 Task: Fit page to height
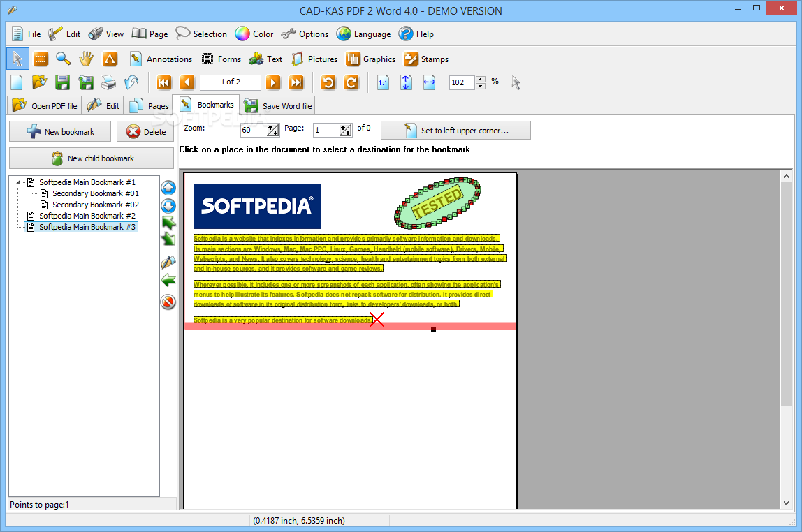406,82
